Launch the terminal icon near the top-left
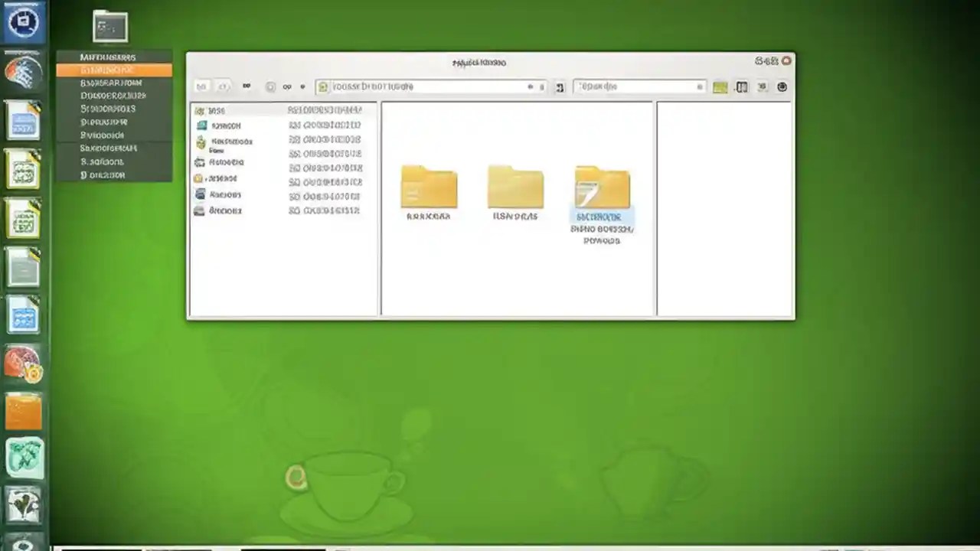The width and height of the screenshot is (980, 551). [110, 26]
